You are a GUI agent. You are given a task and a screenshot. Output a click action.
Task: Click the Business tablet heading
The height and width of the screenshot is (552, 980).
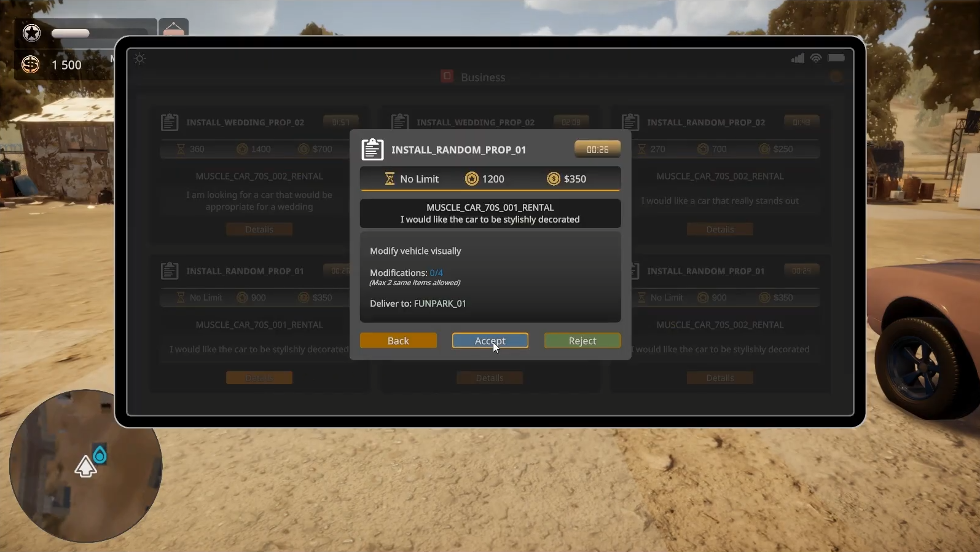(483, 77)
